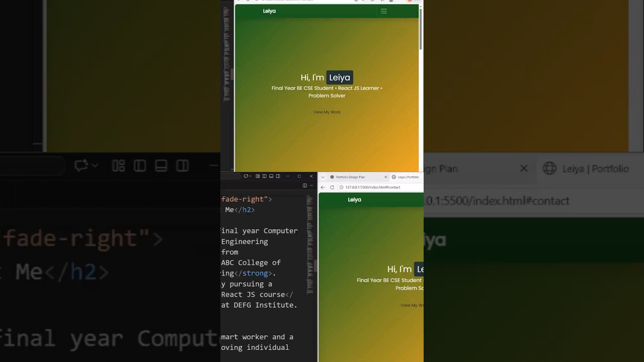This screenshot has height=362, width=644.
Task: Open Customize Layout in the VS Code title bar
Action: click(258, 176)
